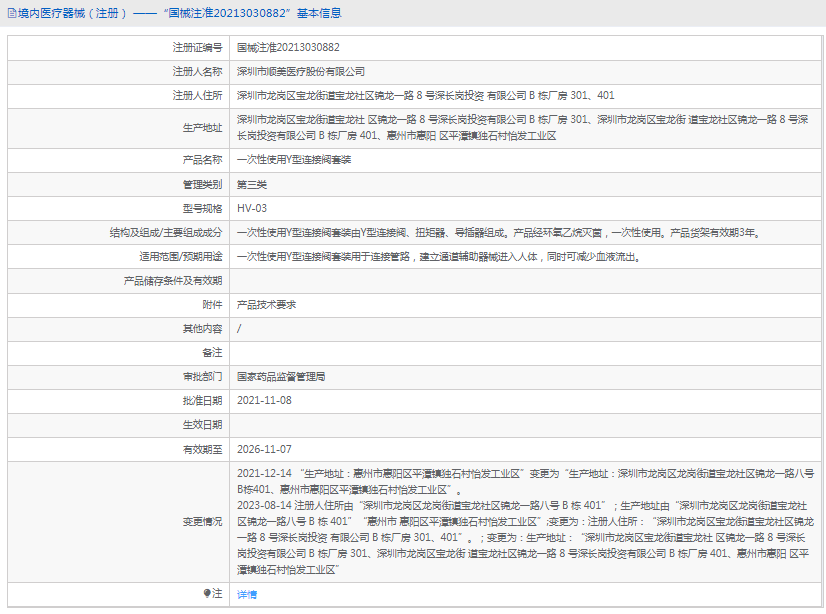The width and height of the screenshot is (826, 614).
Task: Click the 有效期至 row label
Action: click(202, 450)
